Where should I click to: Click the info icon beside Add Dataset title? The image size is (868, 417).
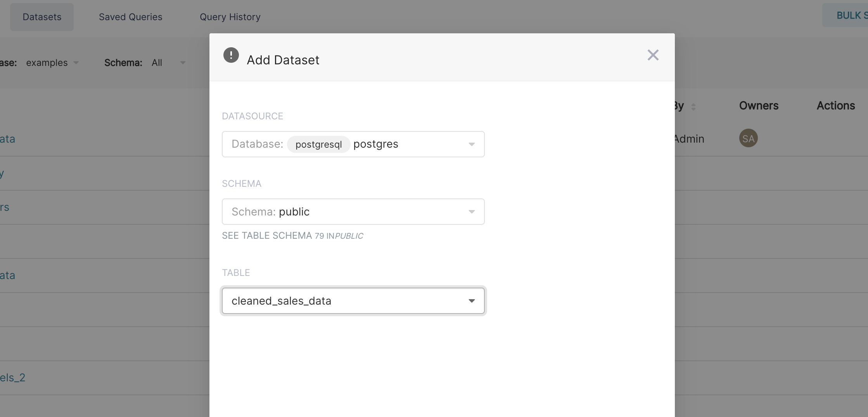tap(231, 55)
